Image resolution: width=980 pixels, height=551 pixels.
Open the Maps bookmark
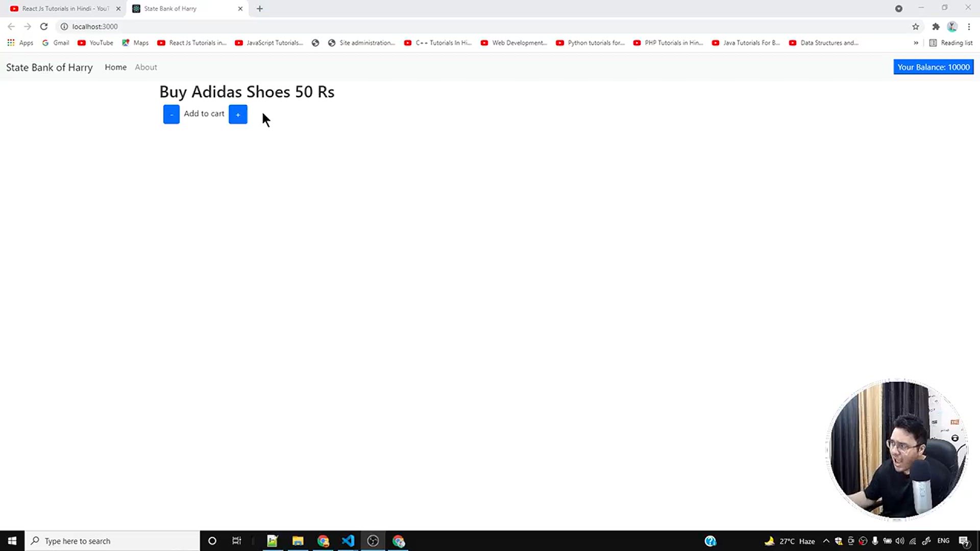click(x=135, y=43)
